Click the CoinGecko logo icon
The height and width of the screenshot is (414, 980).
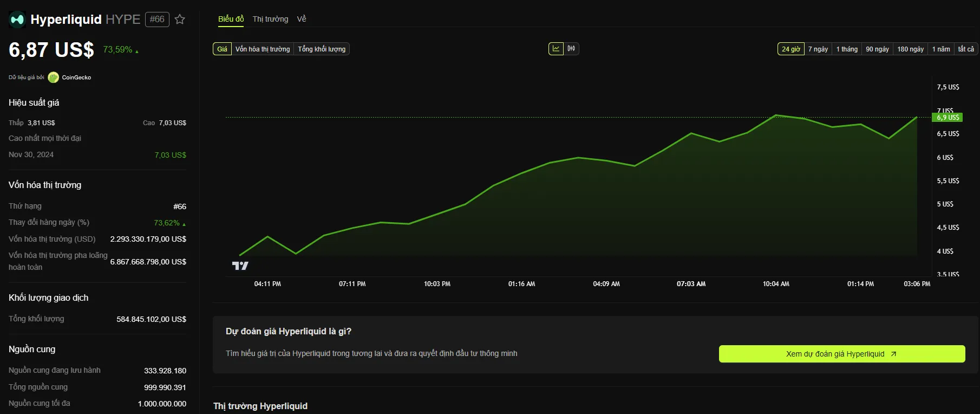53,77
